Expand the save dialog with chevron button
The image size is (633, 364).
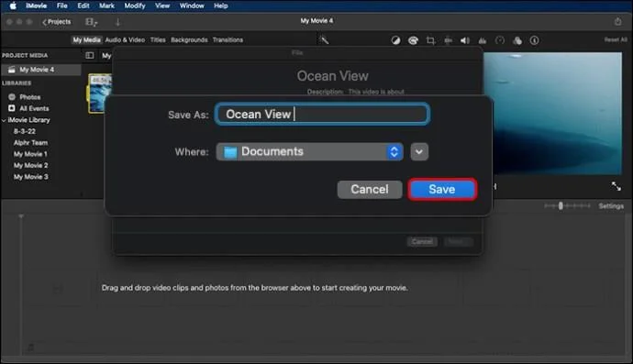click(419, 151)
